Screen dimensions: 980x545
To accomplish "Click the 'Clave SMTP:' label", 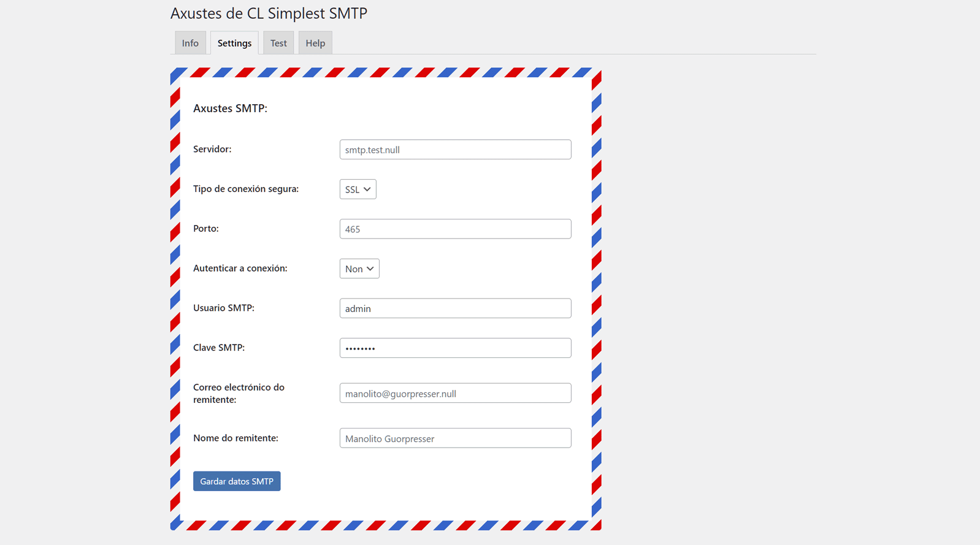I will coord(219,348).
